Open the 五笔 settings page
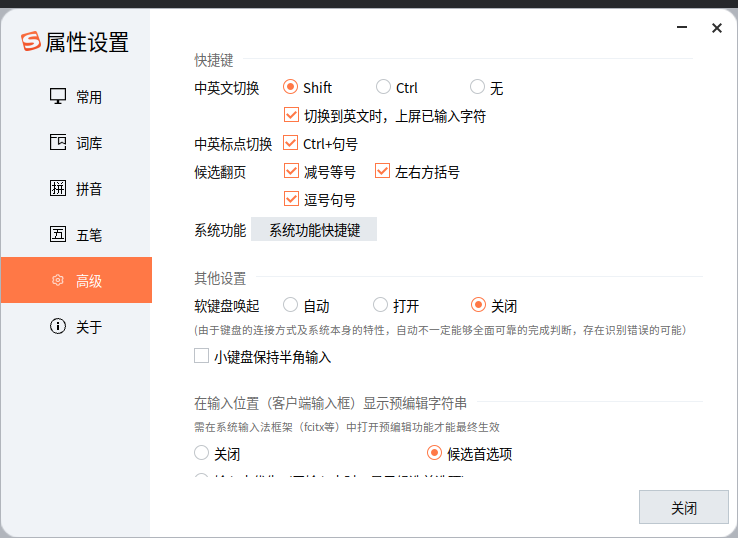This screenshot has width=738, height=540. click(76, 234)
